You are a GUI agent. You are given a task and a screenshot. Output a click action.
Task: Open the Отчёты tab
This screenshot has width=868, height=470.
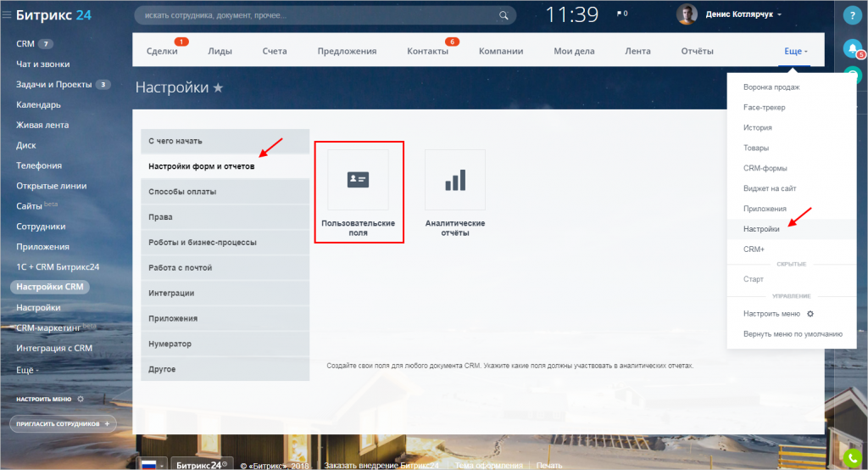point(697,51)
